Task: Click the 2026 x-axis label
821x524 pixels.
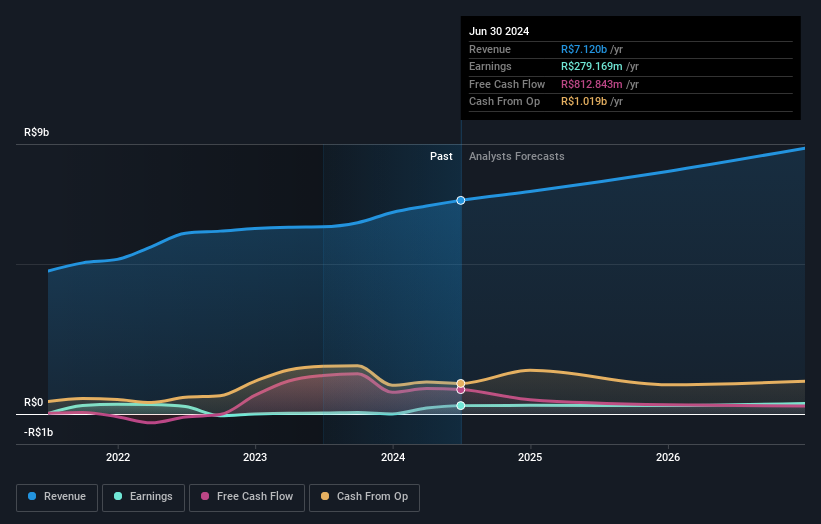Action: 668,457
